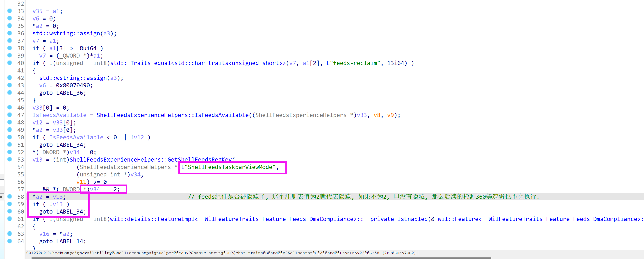
Task: Click the L"ShellFeedsTaskbarViewMode" string
Action: [228, 167]
